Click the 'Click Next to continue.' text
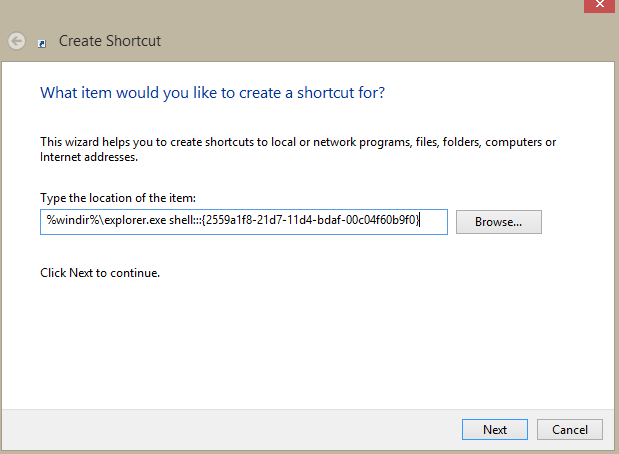Viewport: 619px width, 454px height. 100,273
